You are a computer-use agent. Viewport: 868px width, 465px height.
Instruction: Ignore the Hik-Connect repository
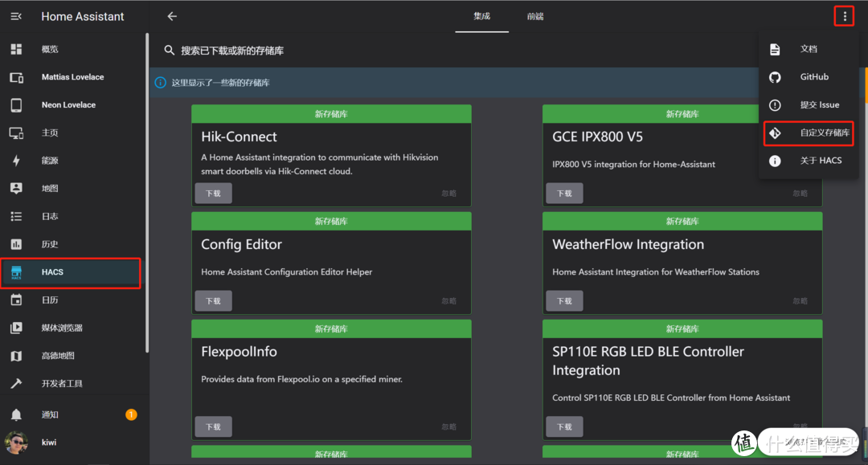click(449, 194)
